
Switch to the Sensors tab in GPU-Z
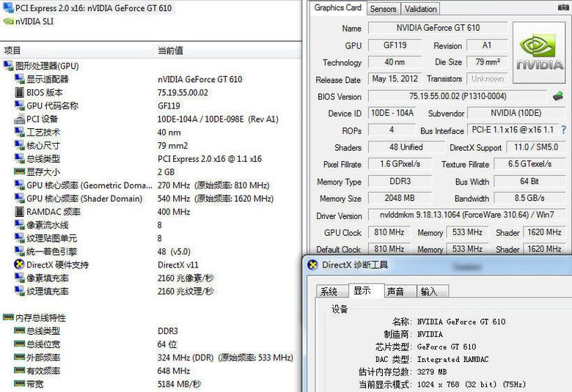383,9
